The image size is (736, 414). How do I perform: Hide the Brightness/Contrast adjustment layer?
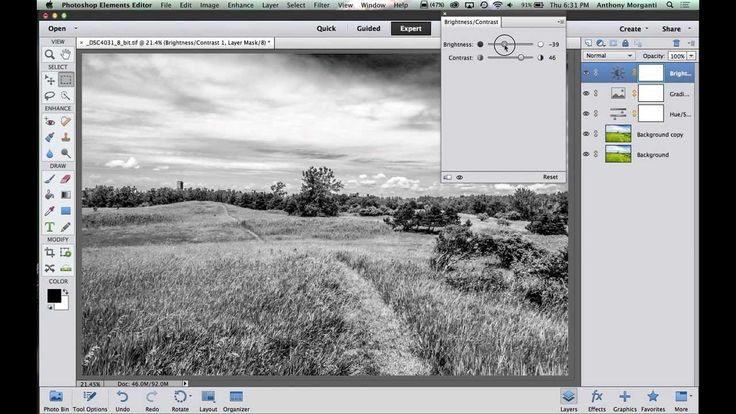pyautogui.click(x=586, y=73)
